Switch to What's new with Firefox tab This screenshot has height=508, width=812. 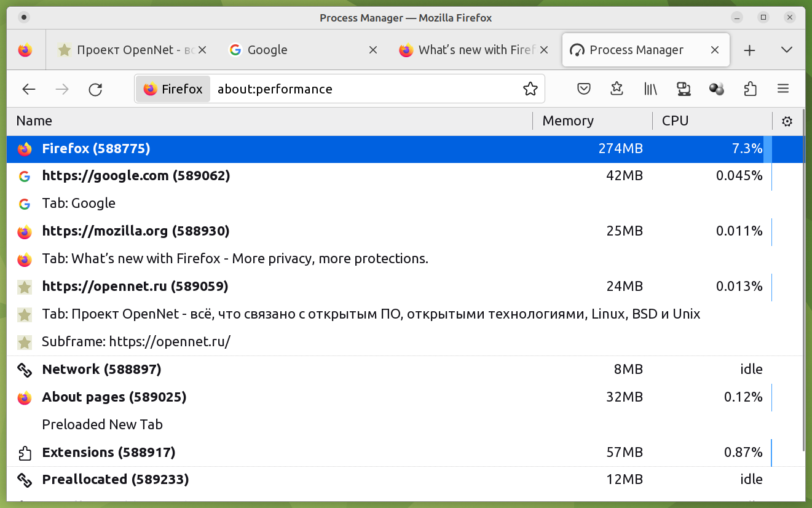click(x=467, y=50)
